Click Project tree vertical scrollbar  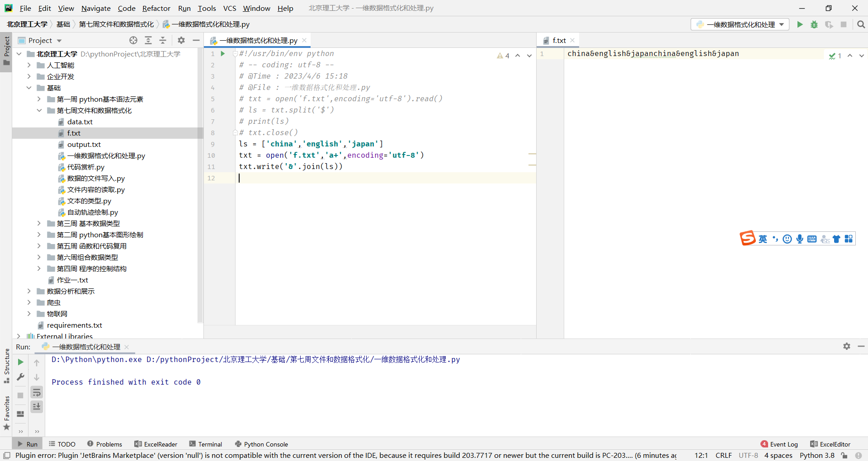click(x=199, y=185)
